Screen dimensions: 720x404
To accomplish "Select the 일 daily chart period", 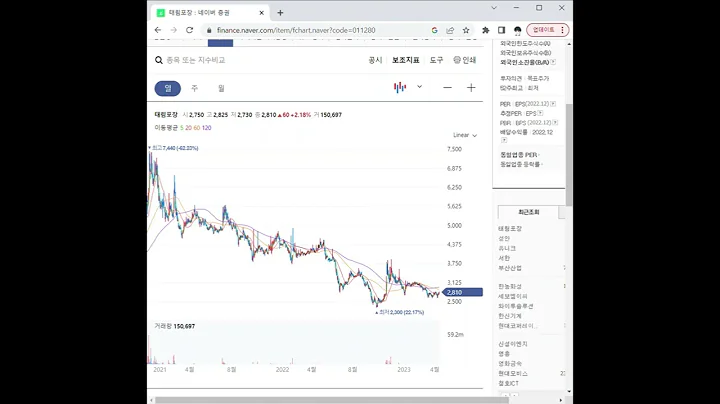I will (168, 88).
